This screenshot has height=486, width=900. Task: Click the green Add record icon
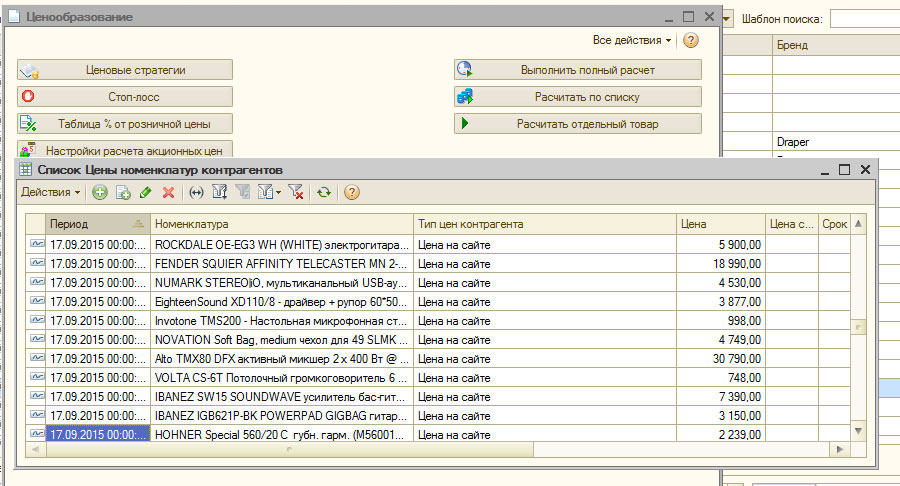point(100,192)
